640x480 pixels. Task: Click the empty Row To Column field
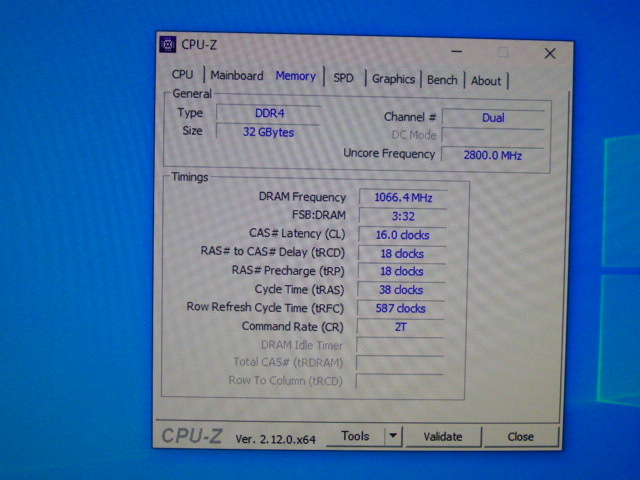(x=399, y=381)
